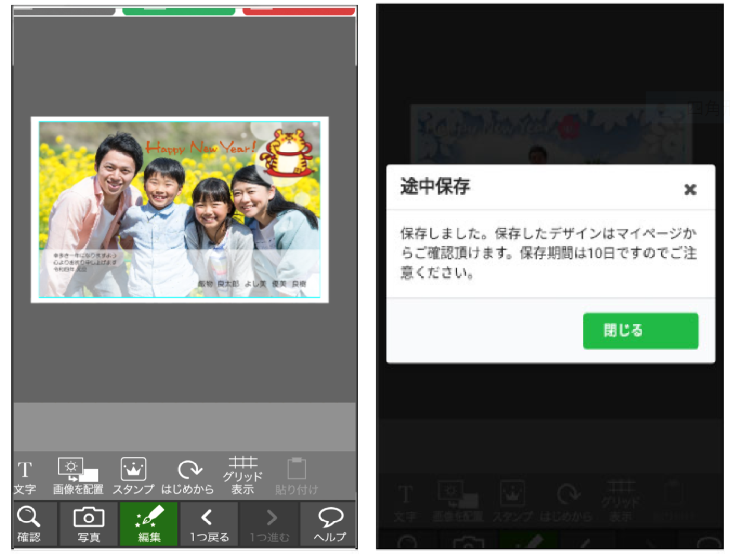This screenshot has width=730, height=560.
Task: Open ヘルプ speech bubble help
Action: [329, 524]
